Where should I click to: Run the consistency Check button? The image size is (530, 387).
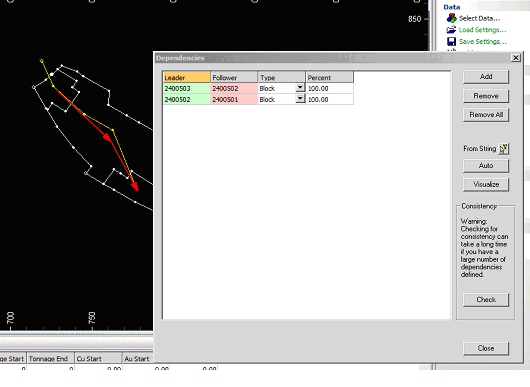tap(486, 300)
